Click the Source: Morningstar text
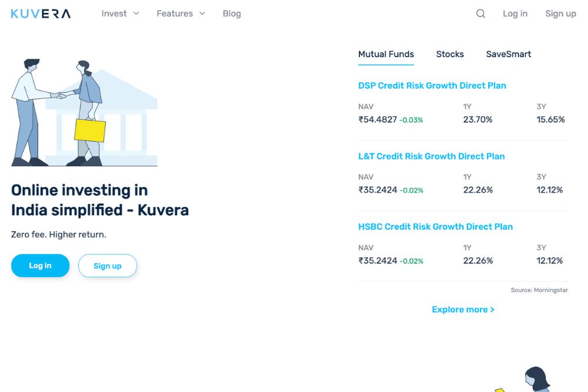 (539, 290)
